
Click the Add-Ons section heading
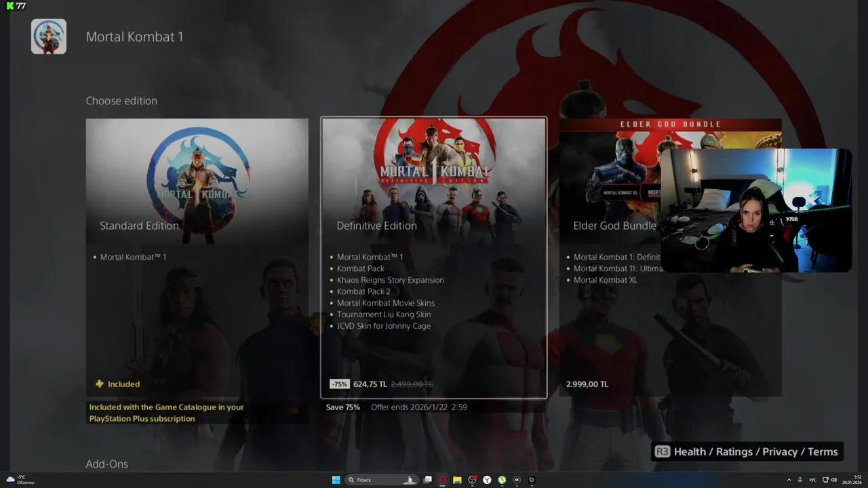[x=106, y=464]
